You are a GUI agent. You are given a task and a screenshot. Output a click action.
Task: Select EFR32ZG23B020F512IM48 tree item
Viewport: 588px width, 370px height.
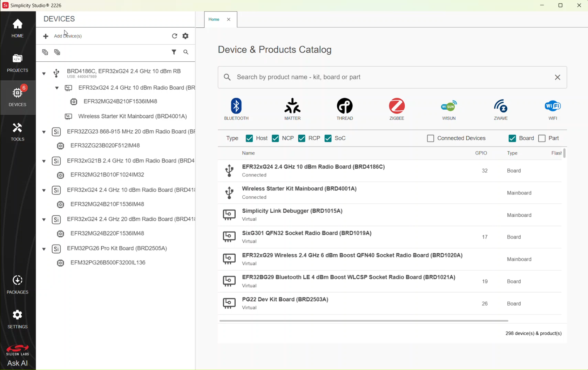pos(105,145)
